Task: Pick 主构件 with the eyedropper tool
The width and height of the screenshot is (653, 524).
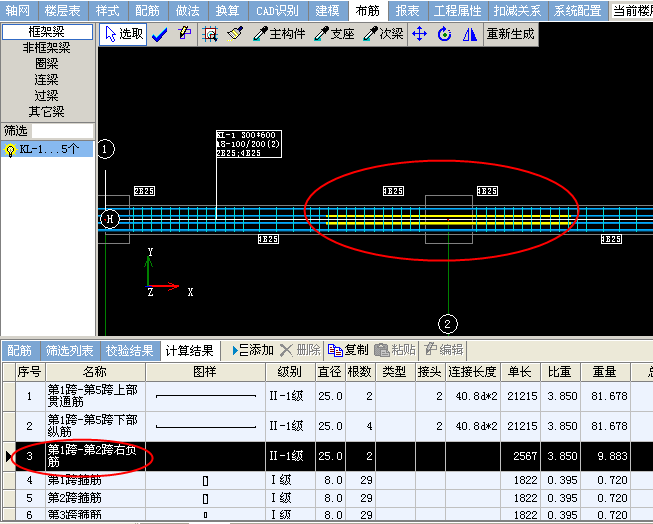Action: (279, 34)
